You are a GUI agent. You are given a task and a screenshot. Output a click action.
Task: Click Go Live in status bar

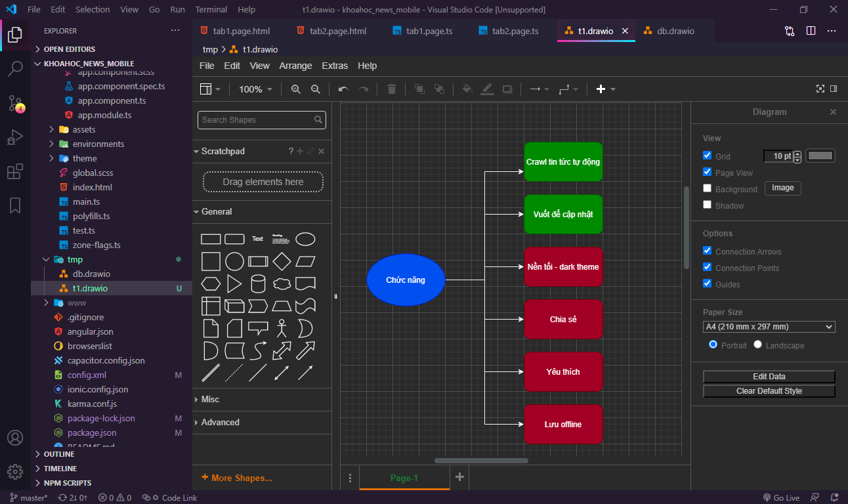tap(781, 497)
